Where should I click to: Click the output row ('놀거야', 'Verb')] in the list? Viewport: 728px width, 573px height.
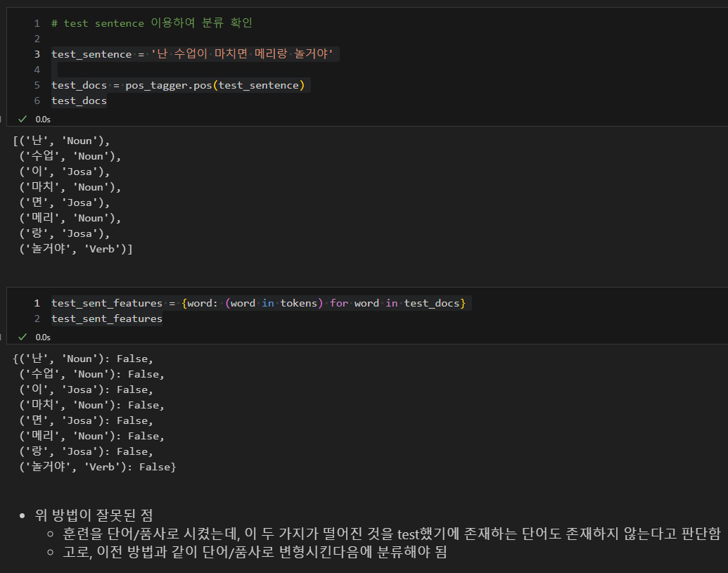(x=76, y=249)
